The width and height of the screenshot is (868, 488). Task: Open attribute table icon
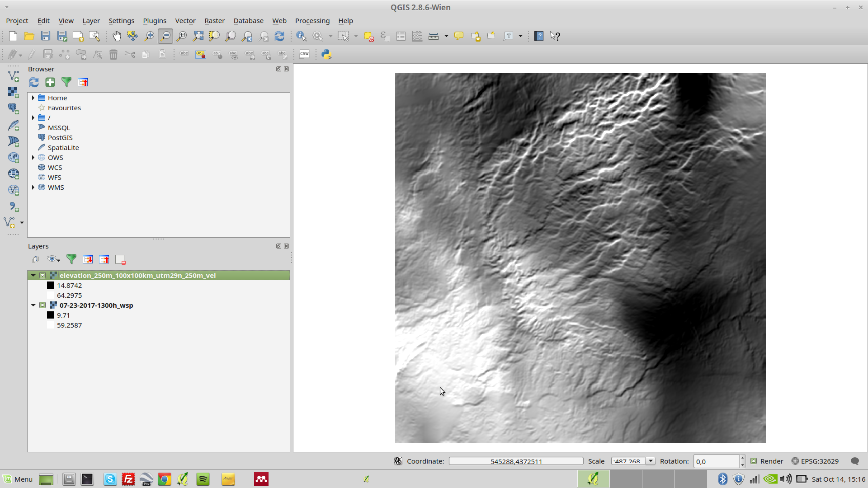(401, 36)
